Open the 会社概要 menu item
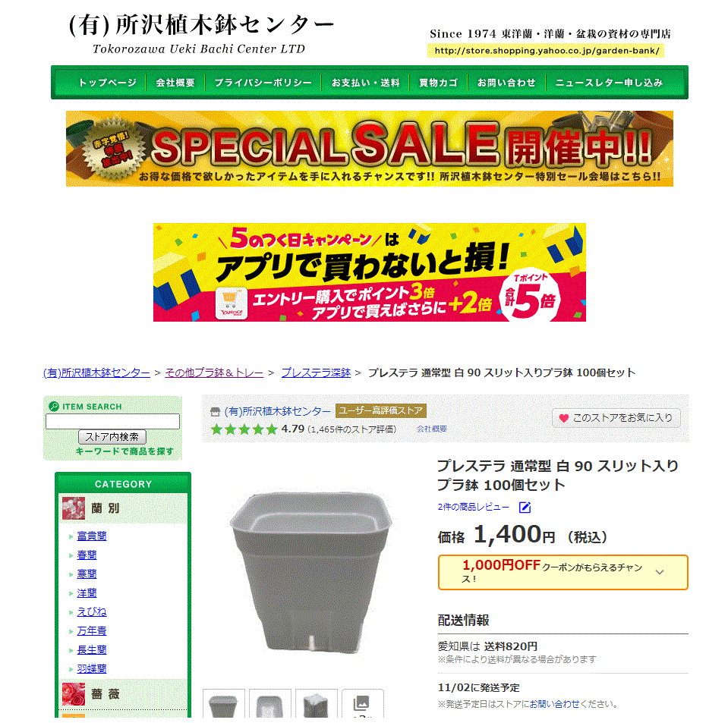This screenshot has height=723, width=728. pos(175,83)
